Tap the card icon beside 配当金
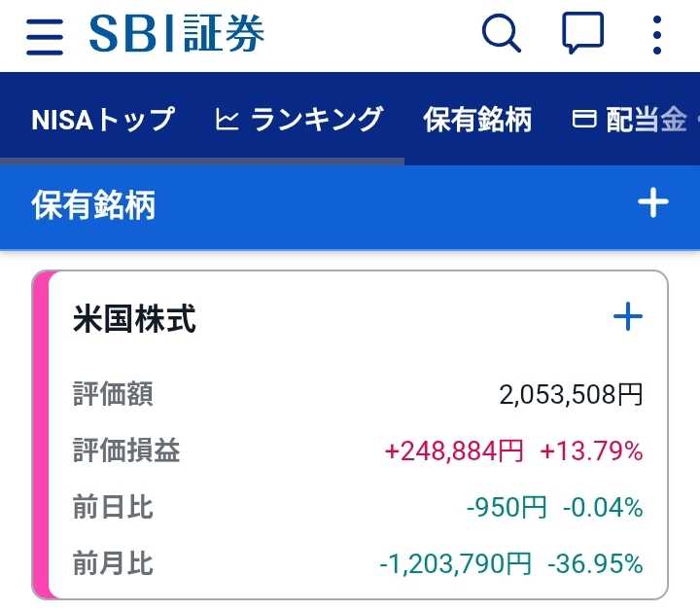 (584, 120)
